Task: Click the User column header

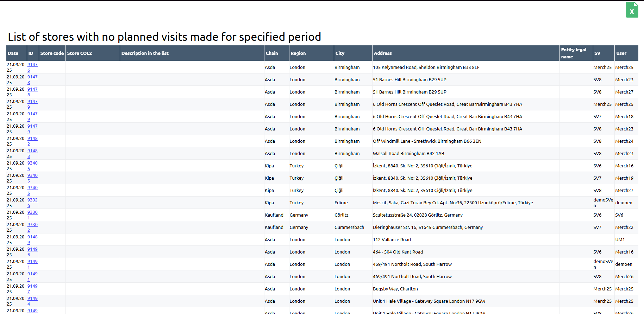Action: (621, 53)
